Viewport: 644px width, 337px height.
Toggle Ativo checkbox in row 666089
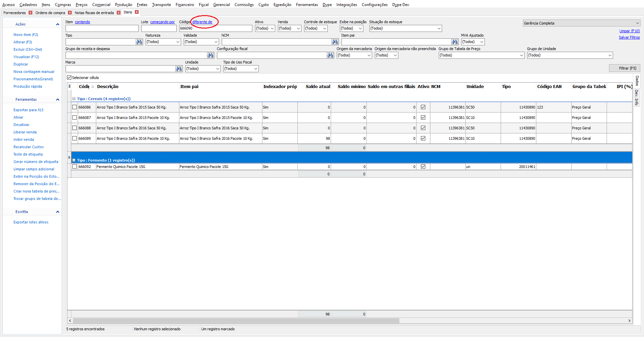(x=423, y=138)
